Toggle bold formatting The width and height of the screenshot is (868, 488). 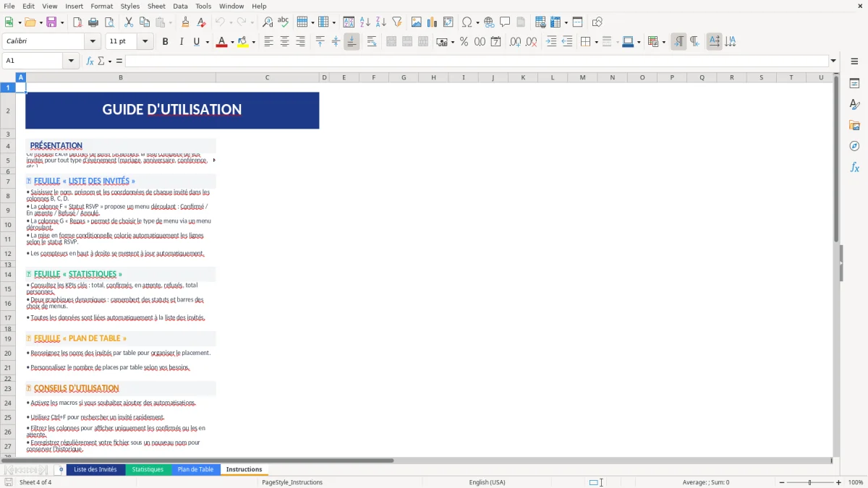[165, 41]
